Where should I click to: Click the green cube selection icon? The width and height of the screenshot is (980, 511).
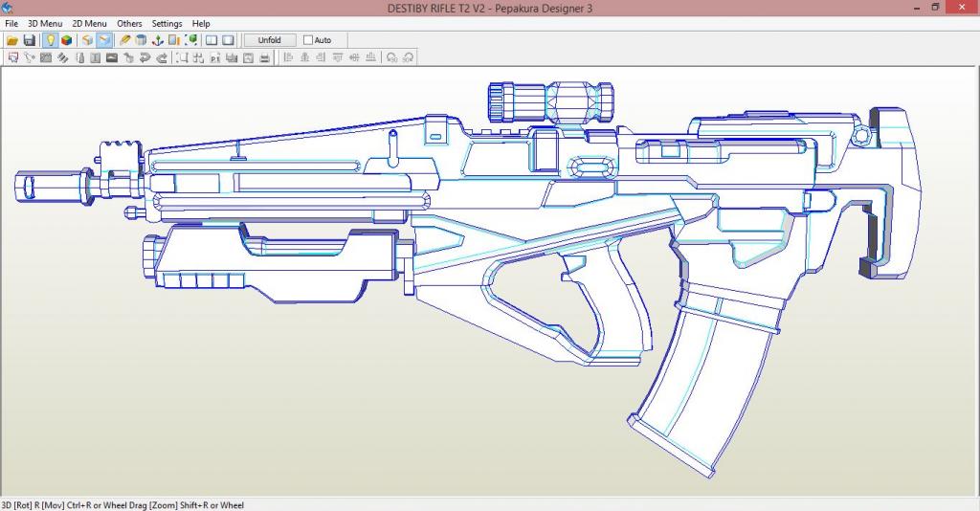[191, 40]
